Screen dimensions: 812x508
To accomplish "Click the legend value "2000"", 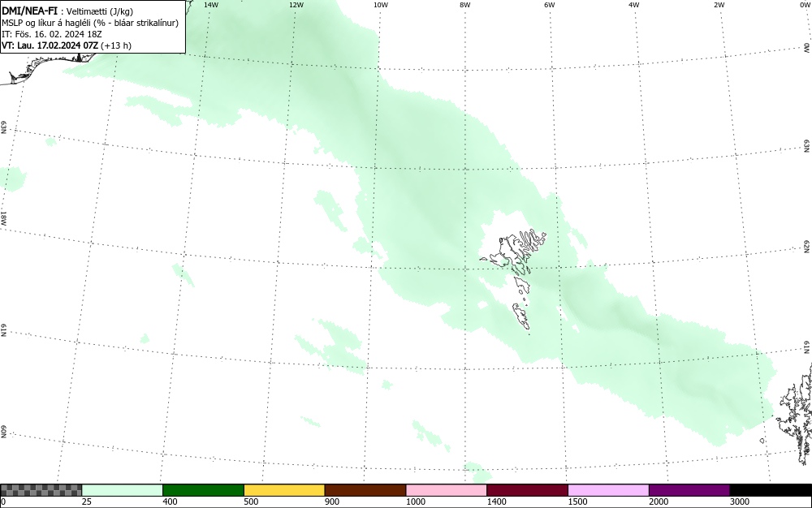I will 659,502.
